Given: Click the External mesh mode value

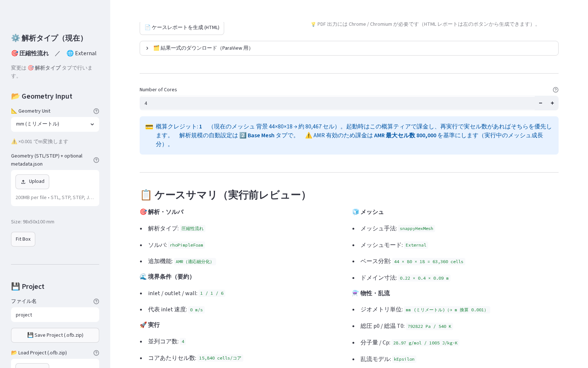Looking at the screenshot, I should [416, 245].
